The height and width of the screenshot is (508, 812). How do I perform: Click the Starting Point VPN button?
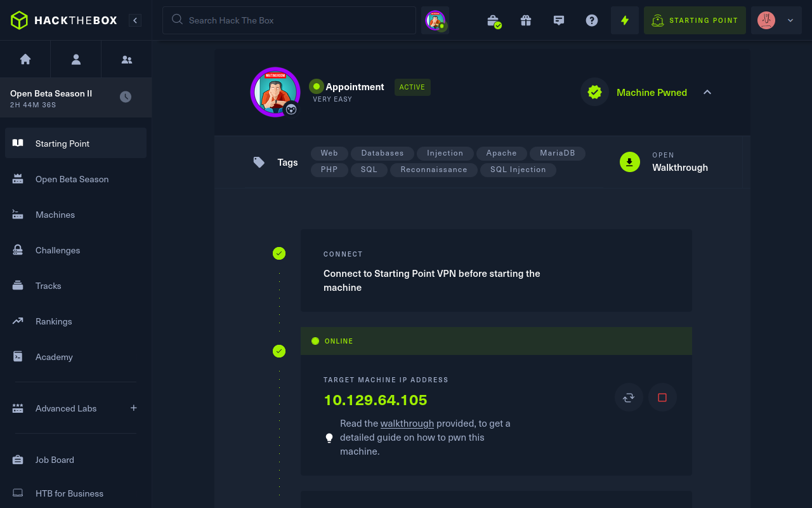pyautogui.click(x=695, y=20)
